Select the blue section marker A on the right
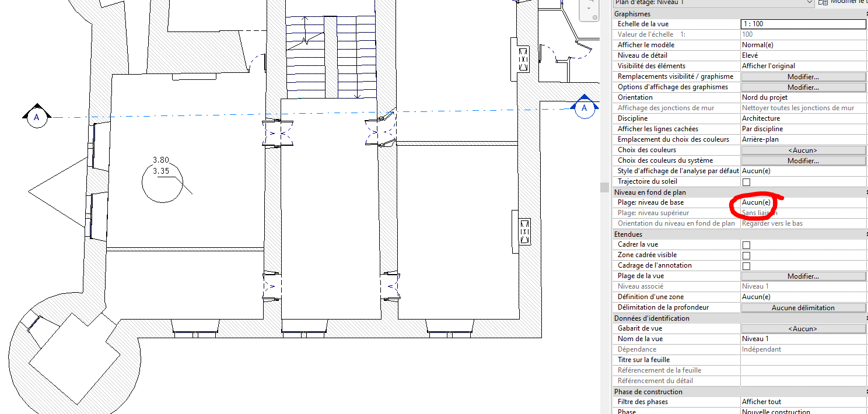 click(x=584, y=106)
